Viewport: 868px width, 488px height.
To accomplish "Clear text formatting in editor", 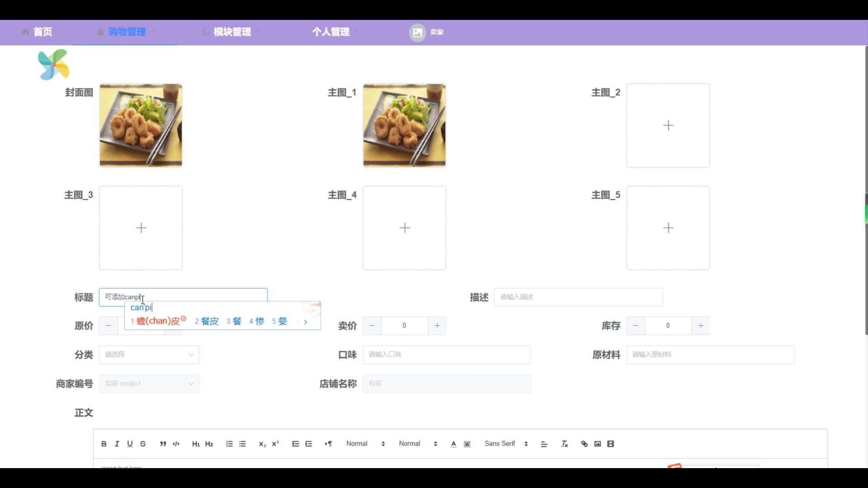I will (565, 444).
